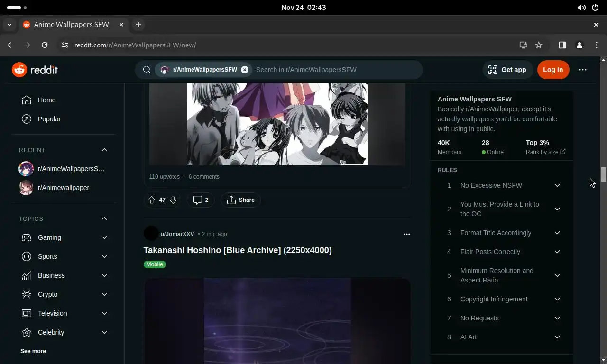The height and width of the screenshot is (364, 607).
Task: Close the Anime Wallpapers SFW tab
Action: [121, 25]
